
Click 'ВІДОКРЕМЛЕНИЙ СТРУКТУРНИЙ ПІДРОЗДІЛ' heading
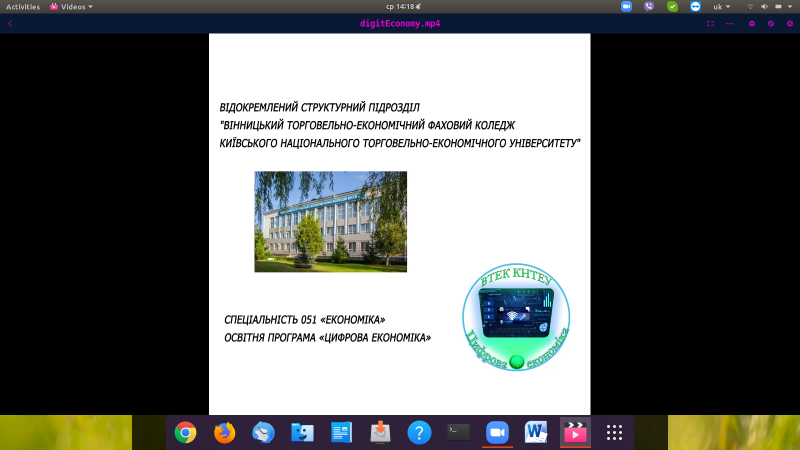[x=319, y=108]
